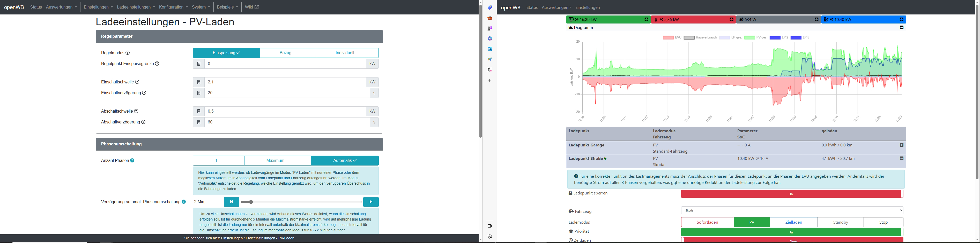Click the Diagramm chart icon
The height and width of the screenshot is (243, 980).
[x=571, y=28]
